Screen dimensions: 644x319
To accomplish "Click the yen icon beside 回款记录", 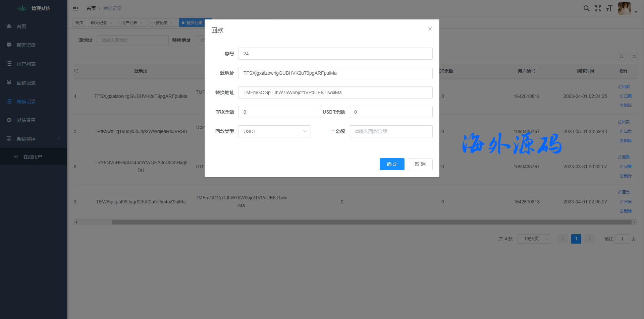I will [x=9, y=82].
